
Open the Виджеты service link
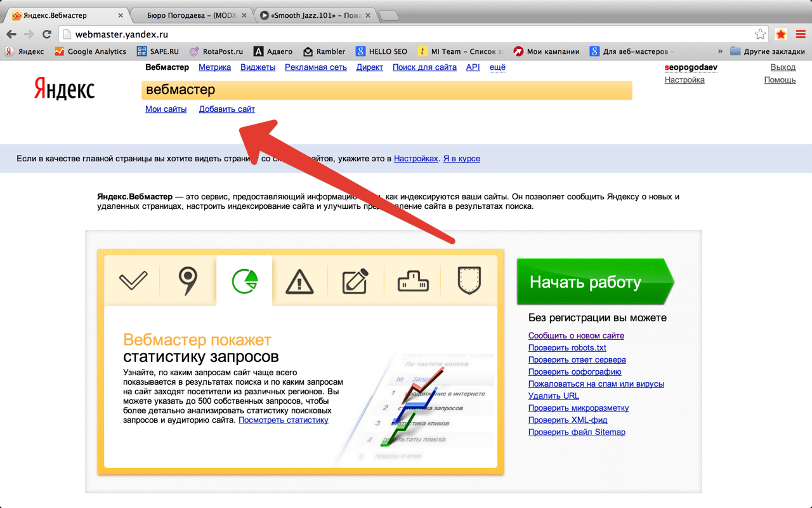coord(258,67)
